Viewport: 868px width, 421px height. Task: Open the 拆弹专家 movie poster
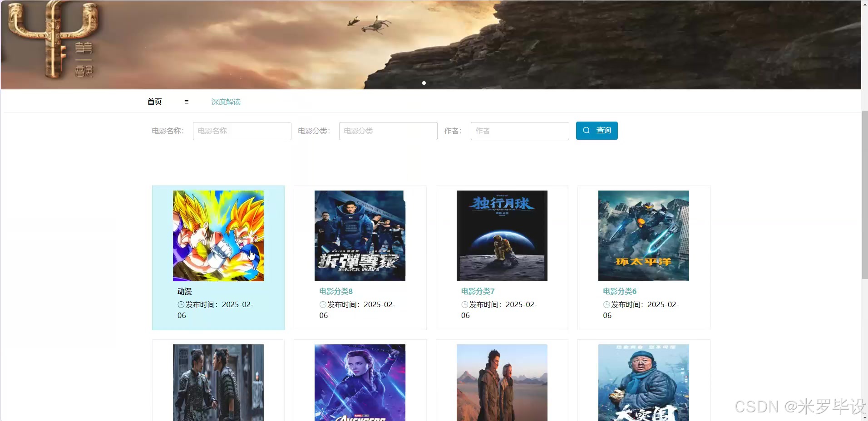tap(360, 235)
